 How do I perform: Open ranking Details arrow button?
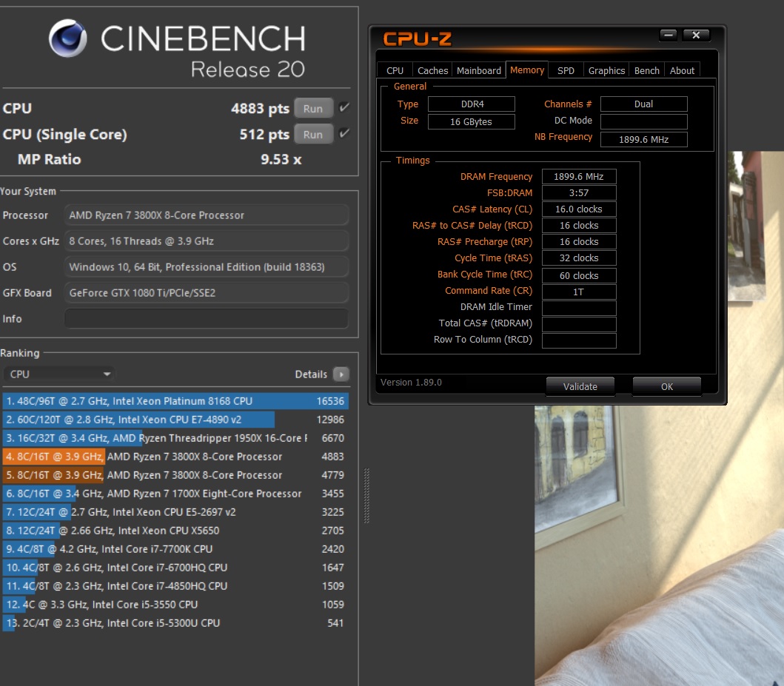[x=341, y=374]
